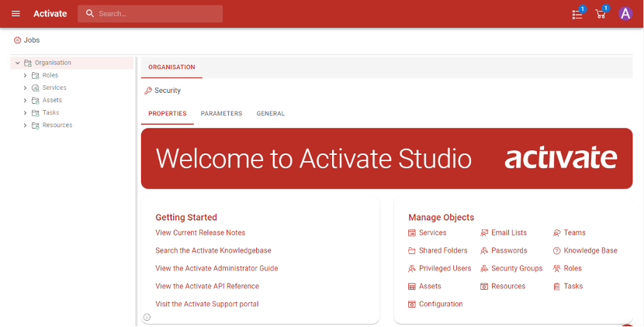
Task: Click the Roles icon under Manage Objects
Action: point(557,269)
